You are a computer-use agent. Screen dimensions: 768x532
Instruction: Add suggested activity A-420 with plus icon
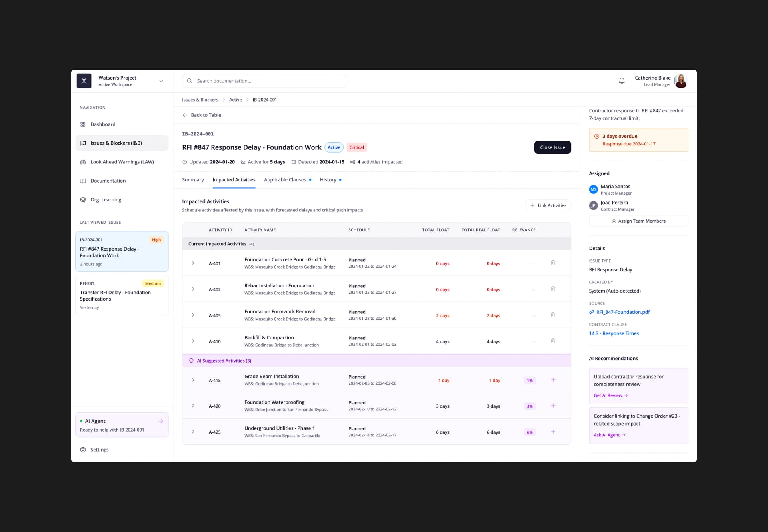coord(553,406)
